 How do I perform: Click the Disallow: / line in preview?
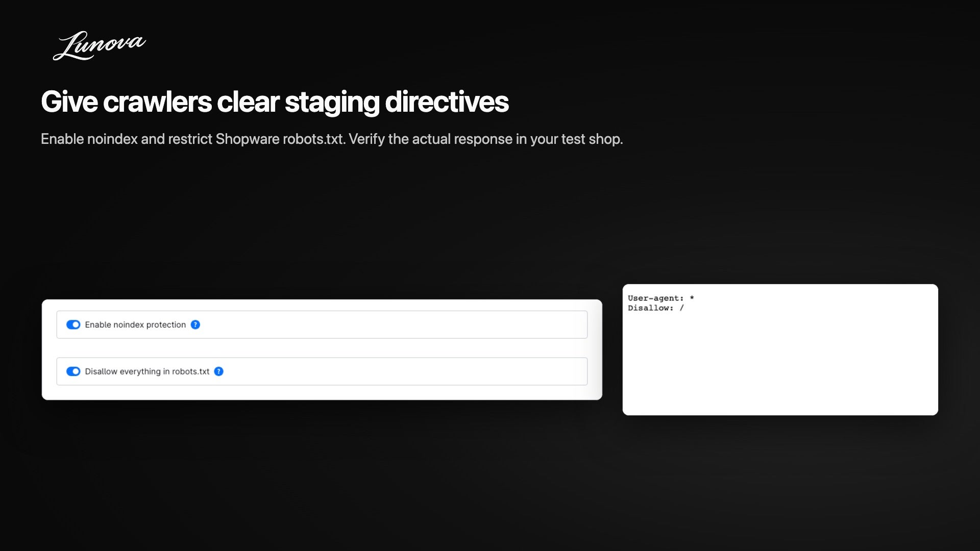coord(655,308)
